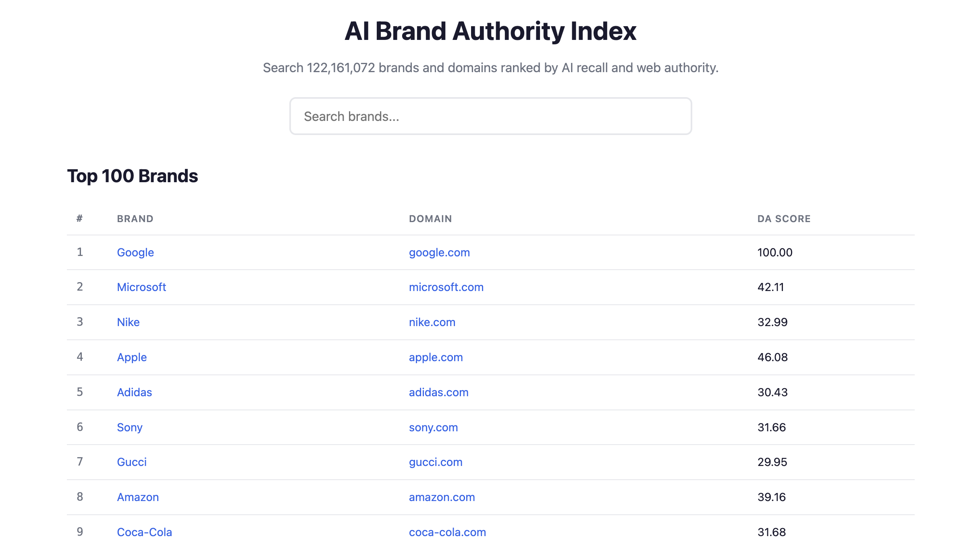This screenshot has height=549, width=980.
Task: Click the BRAND column header
Action: [135, 218]
